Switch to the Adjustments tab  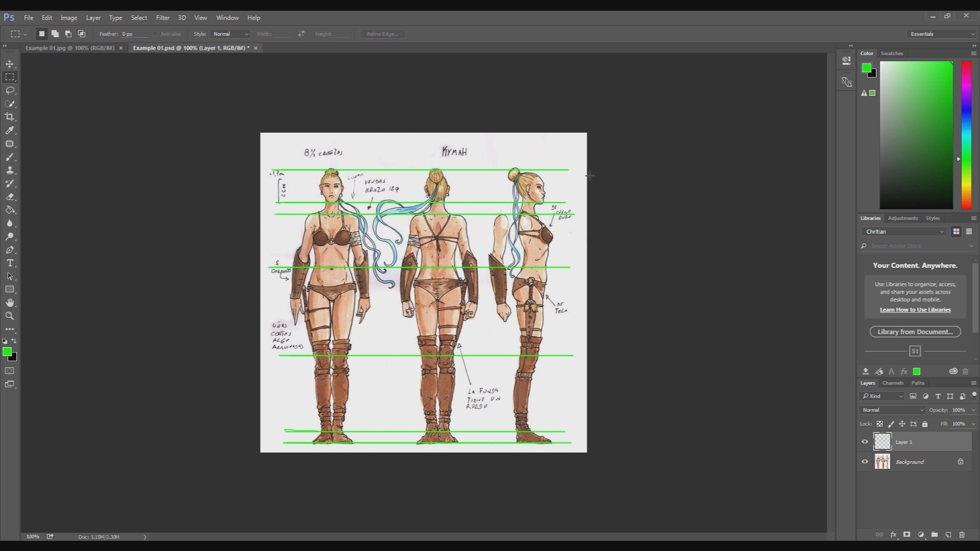[x=902, y=218]
